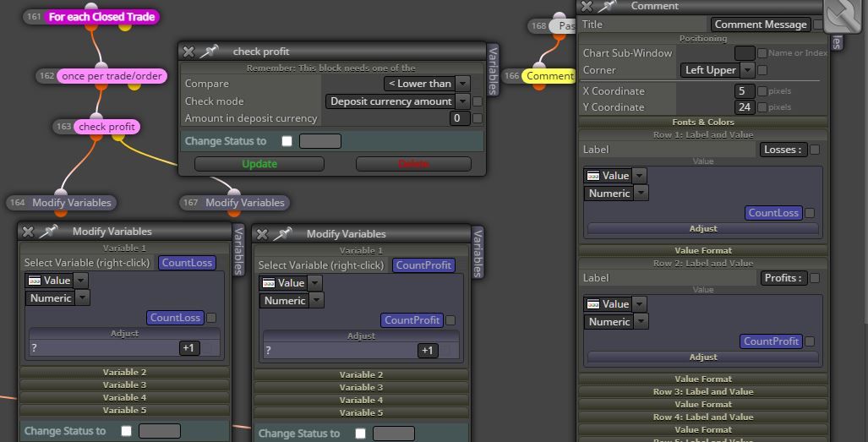Enable the Name or Index checkbox
The width and height of the screenshot is (868, 442).
point(762,53)
